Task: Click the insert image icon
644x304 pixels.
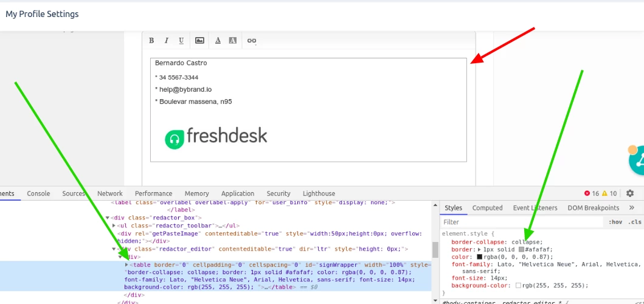Action: coord(199,40)
